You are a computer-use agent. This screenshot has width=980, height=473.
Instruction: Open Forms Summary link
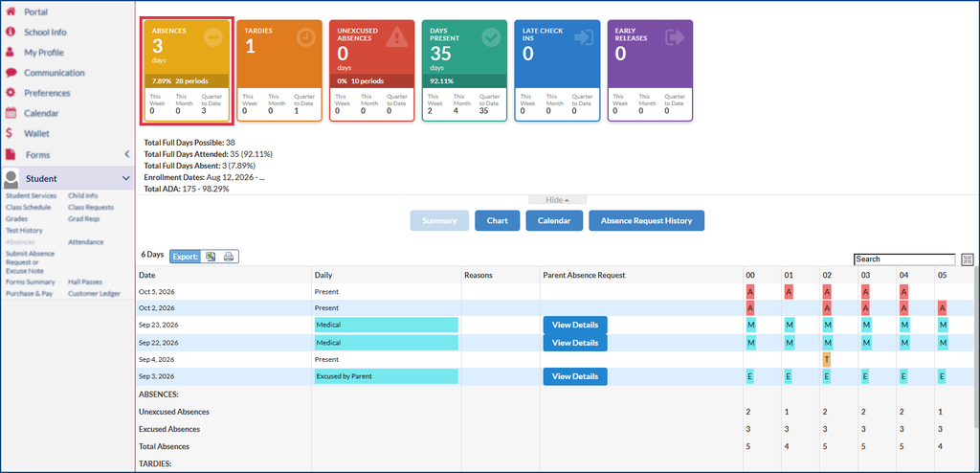tap(32, 282)
